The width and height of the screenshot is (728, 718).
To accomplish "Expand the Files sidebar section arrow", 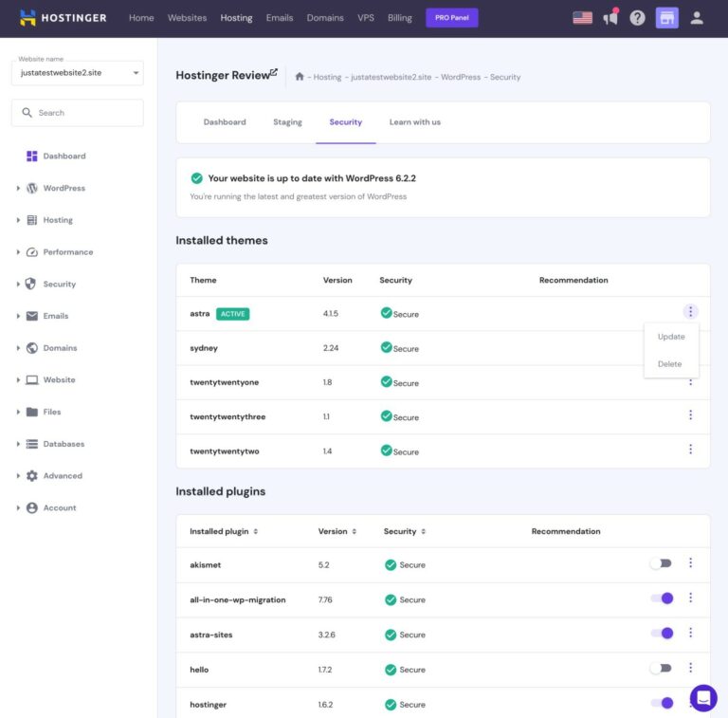I will (x=18, y=412).
